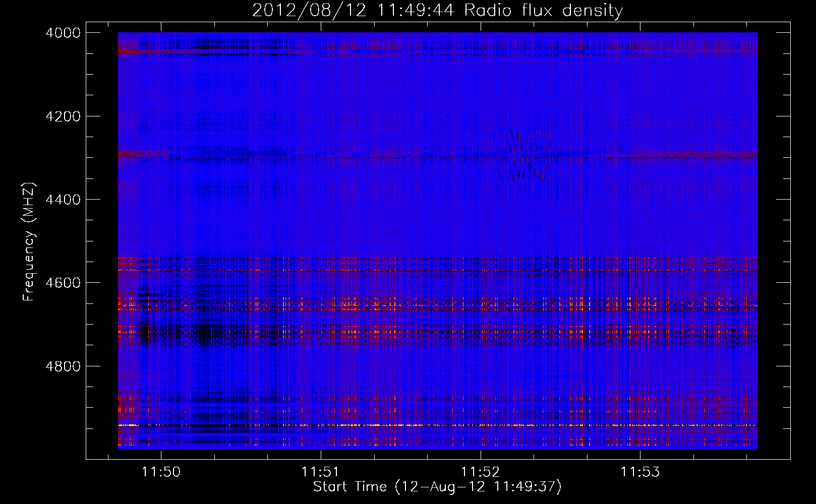Screen dimensions: 816x504
Task: Click the 11:50 time tick label
Action: point(161,472)
